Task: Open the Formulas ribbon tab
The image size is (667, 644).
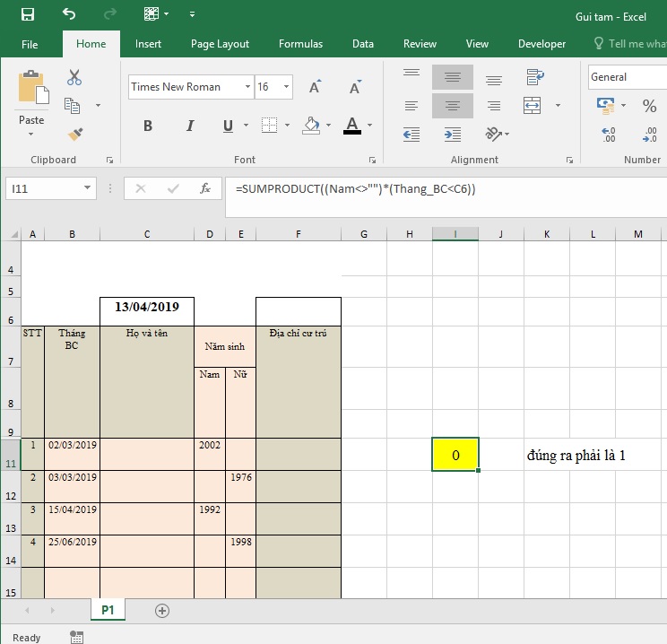Action: tap(300, 44)
